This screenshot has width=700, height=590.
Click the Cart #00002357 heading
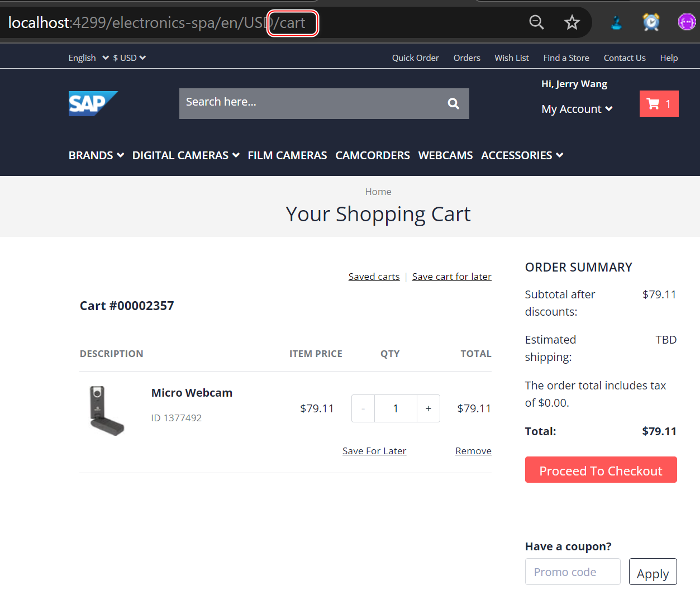(x=127, y=306)
